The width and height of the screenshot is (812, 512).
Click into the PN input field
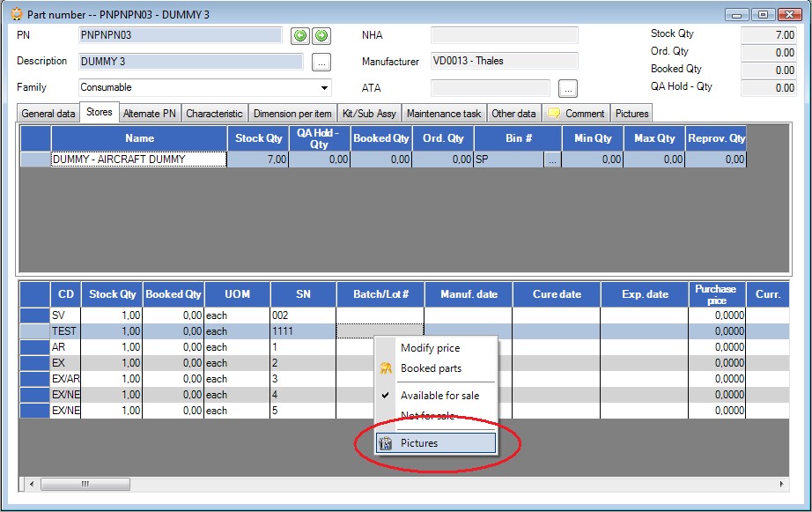[181, 35]
